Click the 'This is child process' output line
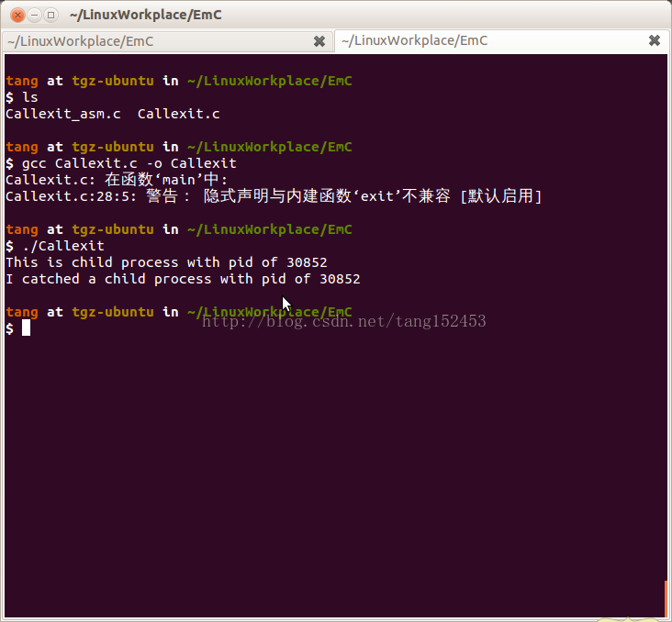Image resolution: width=672 pixels, height=622 pixels. click(x=166, y=262)
